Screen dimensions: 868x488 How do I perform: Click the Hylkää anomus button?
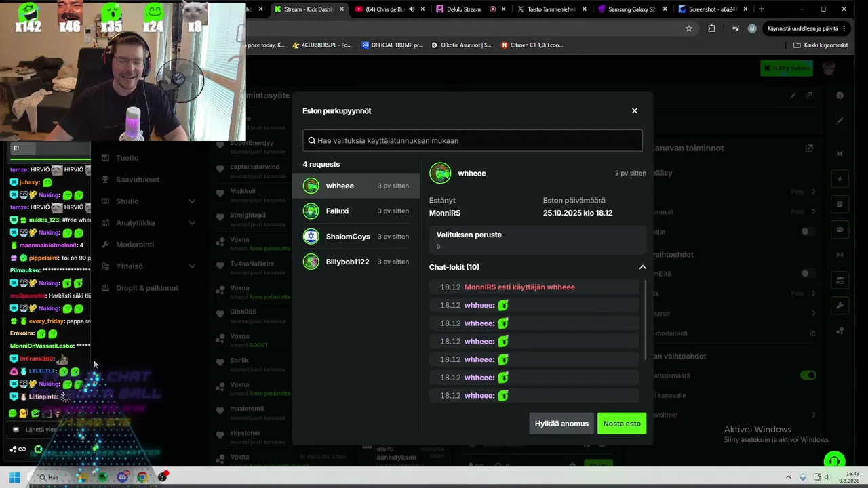click(x=561, y=424)
